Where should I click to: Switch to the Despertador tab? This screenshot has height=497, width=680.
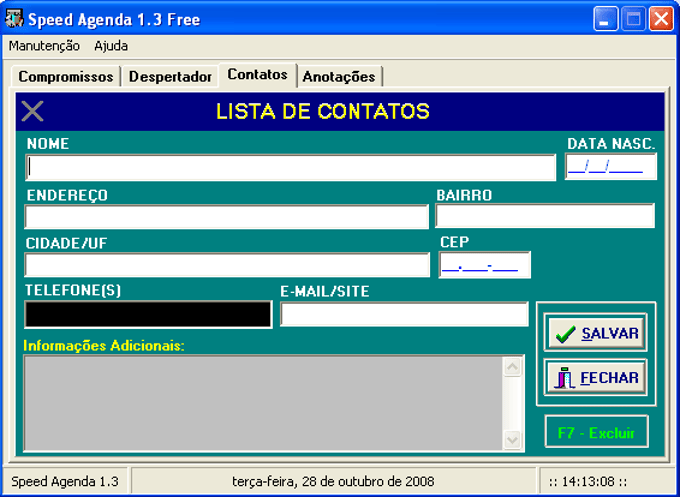coord(170,77)
